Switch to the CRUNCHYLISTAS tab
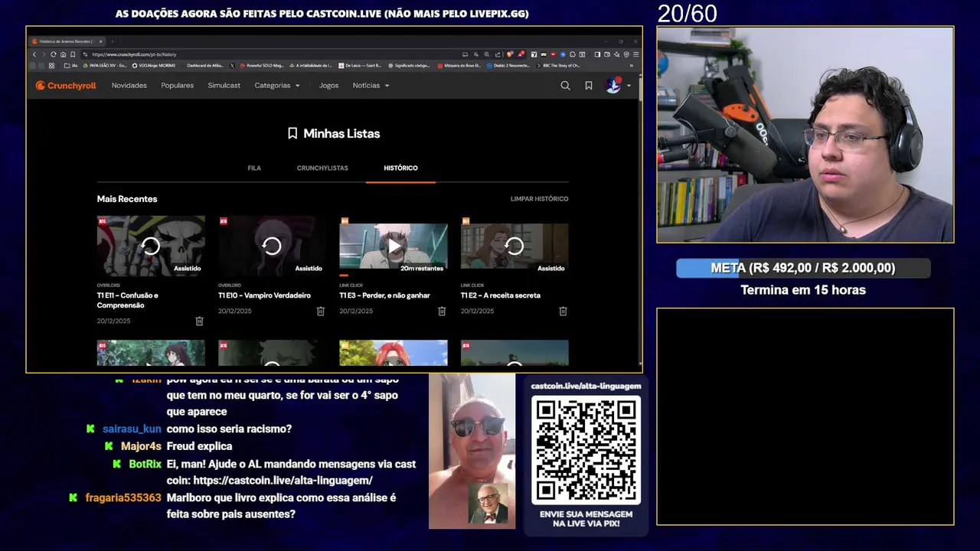 [x=322, y=168]
